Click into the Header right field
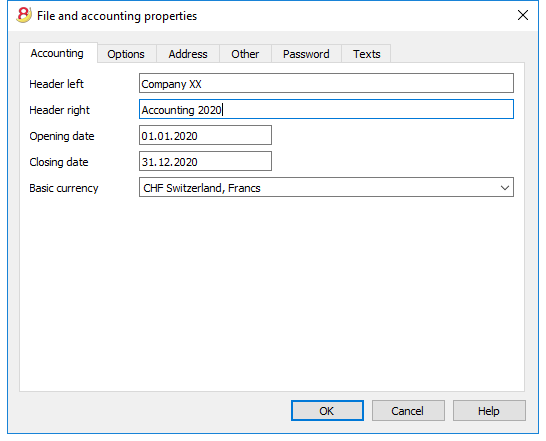The width and height of the screenshot is (546, 441). [x=326, y=109]
